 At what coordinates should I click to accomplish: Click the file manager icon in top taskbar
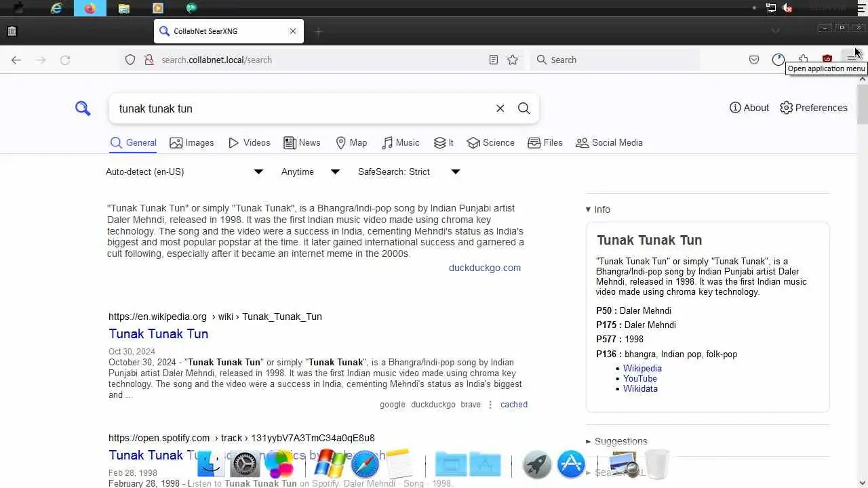[123, 8]
